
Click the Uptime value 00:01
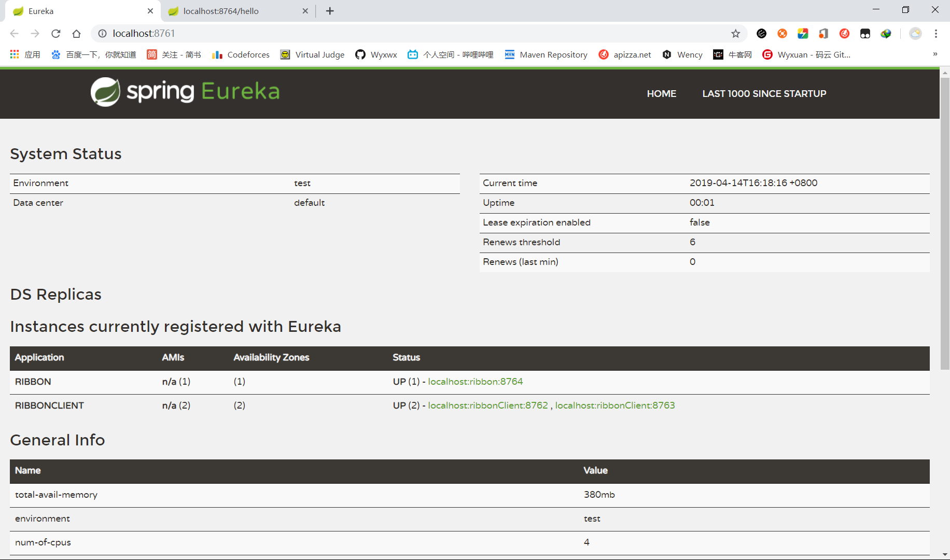tap(702, 203)
